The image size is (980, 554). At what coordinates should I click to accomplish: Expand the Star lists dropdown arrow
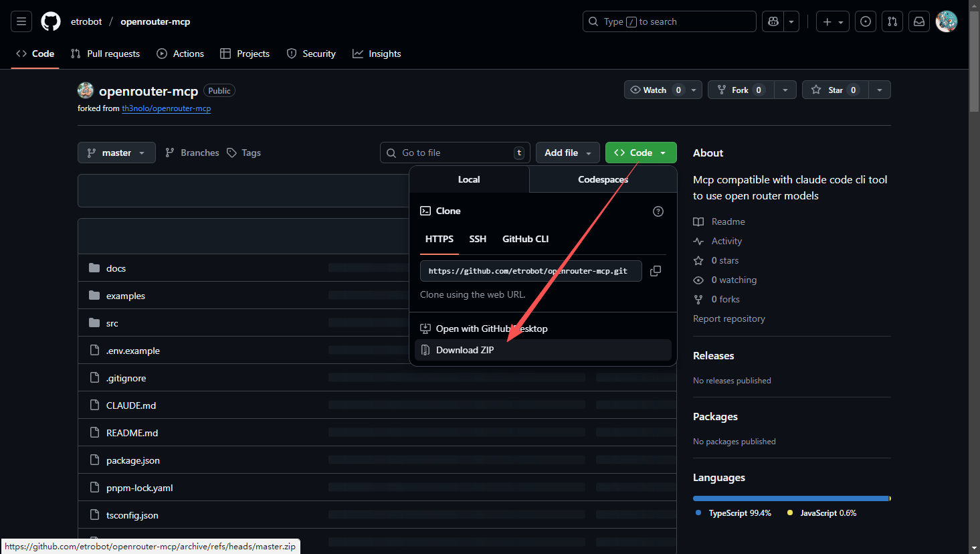pos(880,90)
